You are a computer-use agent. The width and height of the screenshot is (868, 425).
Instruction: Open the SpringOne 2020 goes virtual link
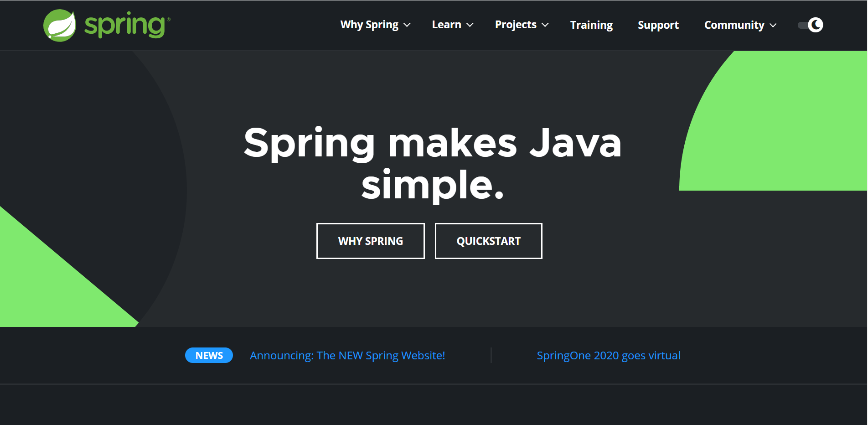pos(609,355)
